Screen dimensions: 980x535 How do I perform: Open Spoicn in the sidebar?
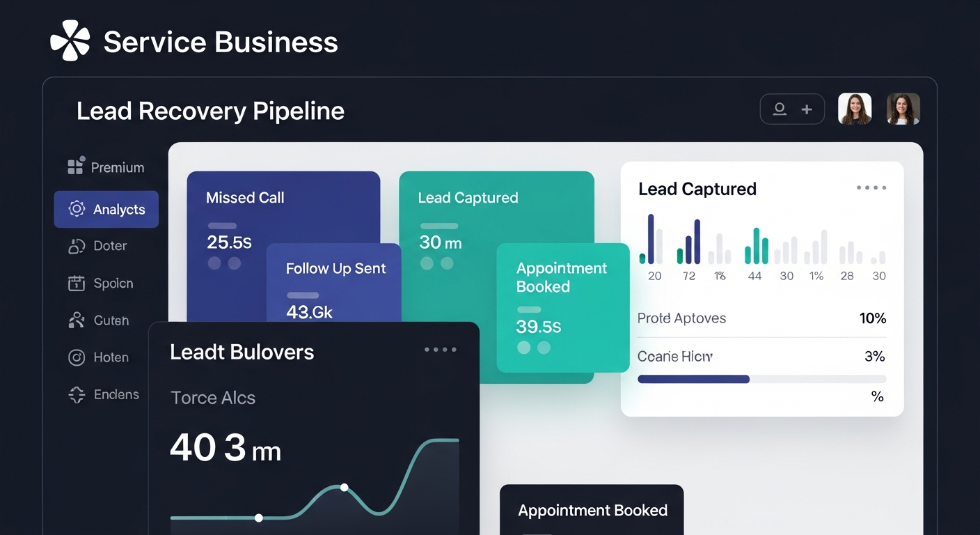point(101,283)
